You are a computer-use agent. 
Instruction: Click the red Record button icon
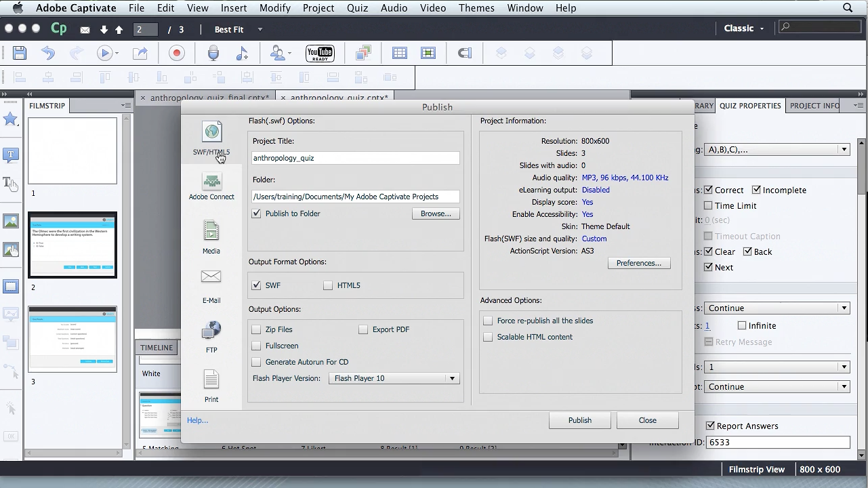177,54
